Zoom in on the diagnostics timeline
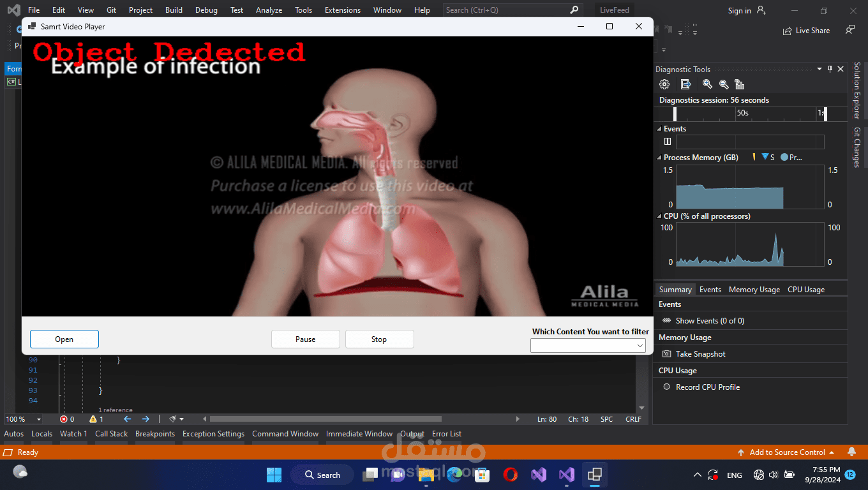 [707, 84]
